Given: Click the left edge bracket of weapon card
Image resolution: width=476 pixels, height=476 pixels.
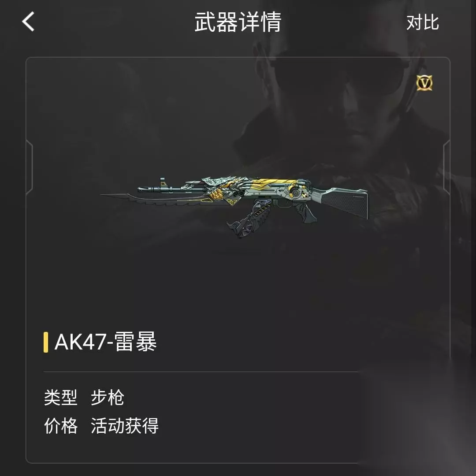Looking at the screenshot, I should click(x=30, y=167).
